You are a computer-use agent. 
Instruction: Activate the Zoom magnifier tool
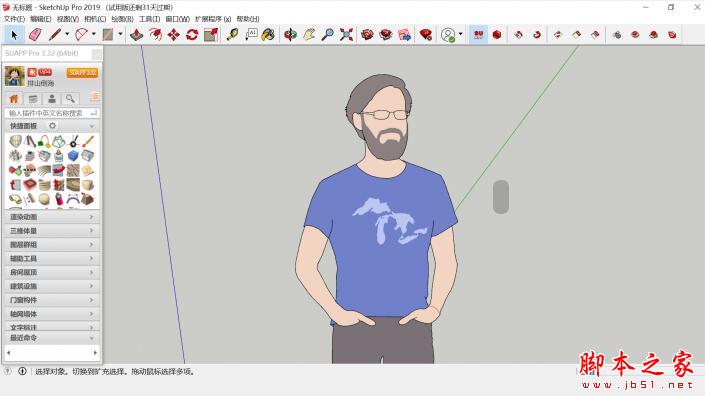click(328, 35)
